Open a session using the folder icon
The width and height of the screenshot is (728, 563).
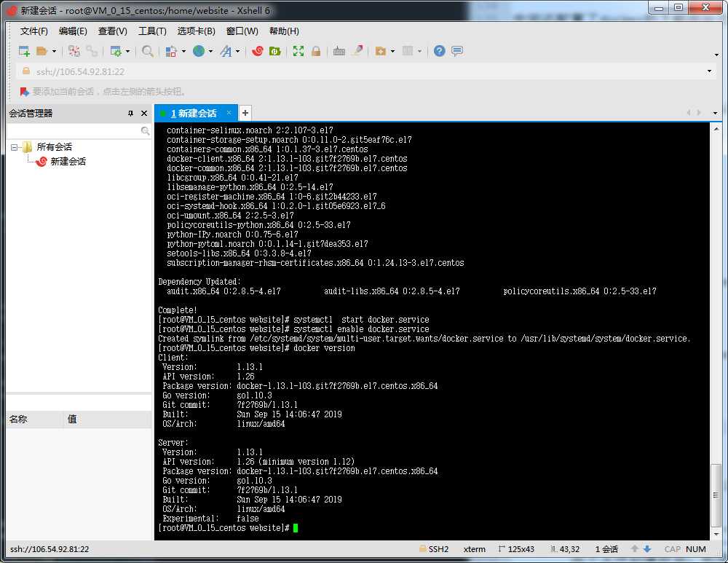click(41, 51)
